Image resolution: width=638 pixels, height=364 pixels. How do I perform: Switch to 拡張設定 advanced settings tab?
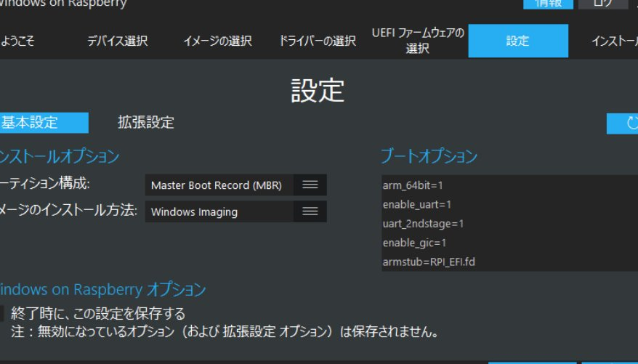click(146, 123)
